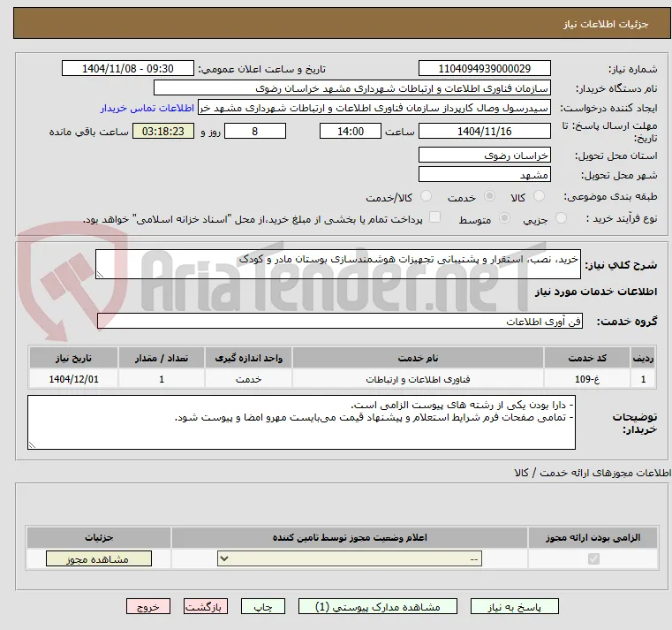Click the service group field فن آوری اطلاعات
The width and height of the screenshot is (672, 630).
pos(339,322)
